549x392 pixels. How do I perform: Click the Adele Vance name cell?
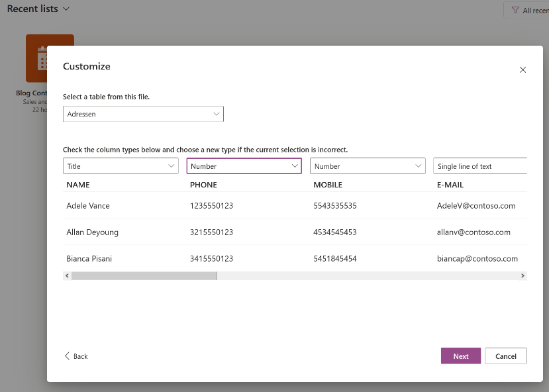click(88, 206)
